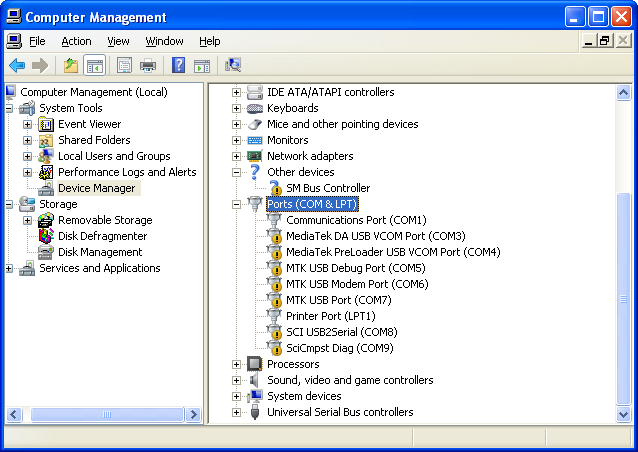Click the Print toolbar icon

[x=148, y=66]
